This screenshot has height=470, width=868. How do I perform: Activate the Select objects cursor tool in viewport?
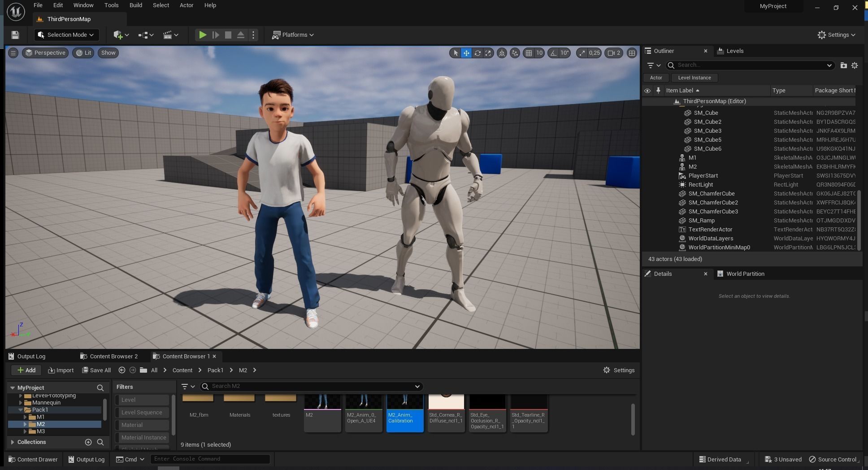coord(456,53)
